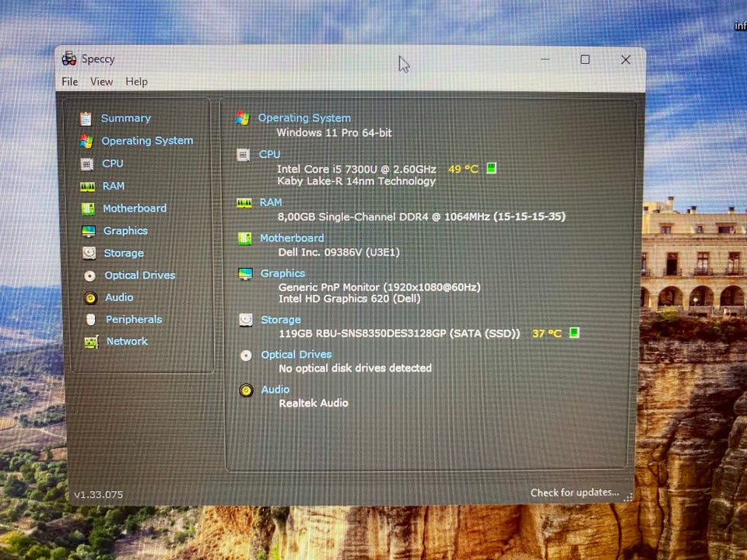Click the RAM icon in summary panel
Image resolution: width=747 pixels, height=560 pixels.
click(244, 203)
